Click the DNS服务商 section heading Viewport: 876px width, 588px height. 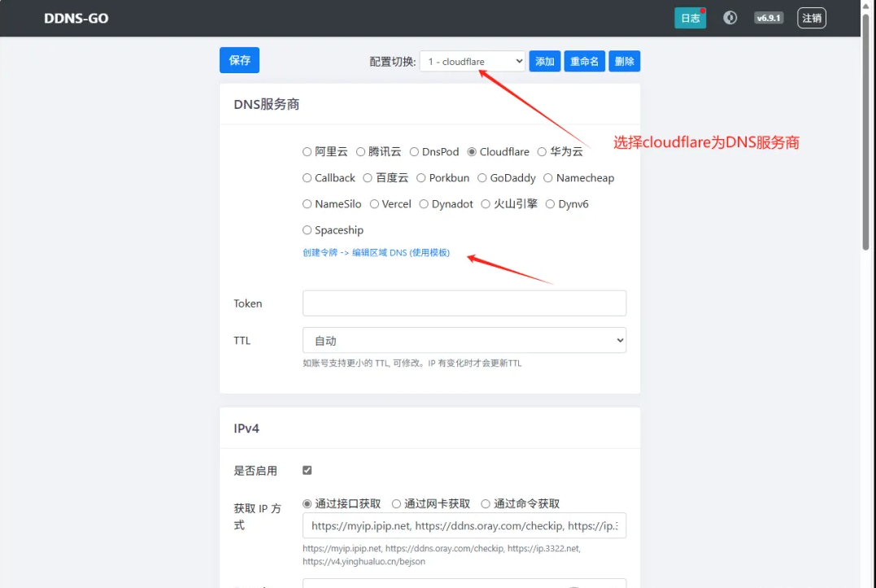point(267,104)
